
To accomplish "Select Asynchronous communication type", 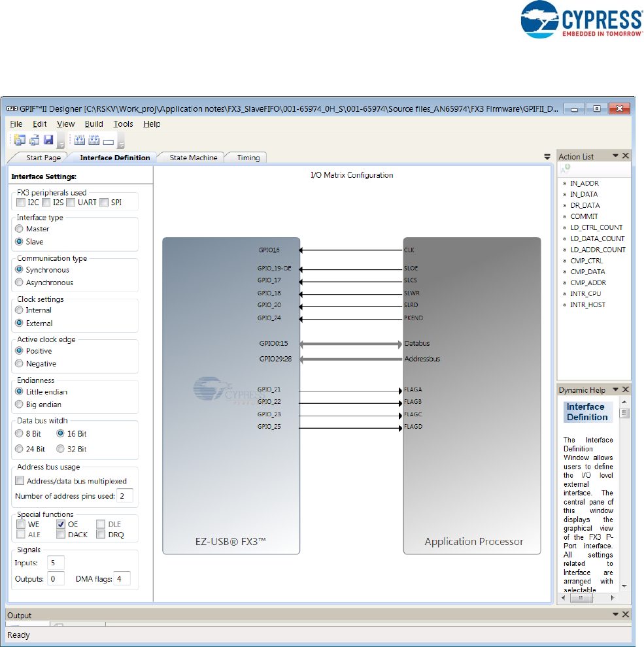I will (x=19, y=282).
